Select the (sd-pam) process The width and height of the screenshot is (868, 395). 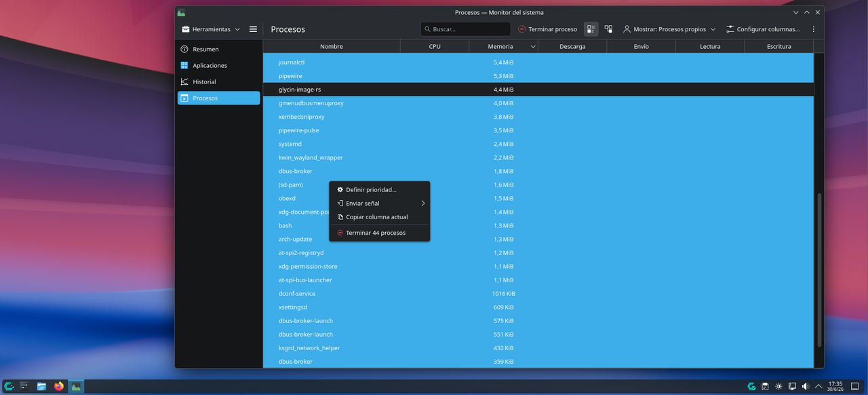(x=538, y=185)
